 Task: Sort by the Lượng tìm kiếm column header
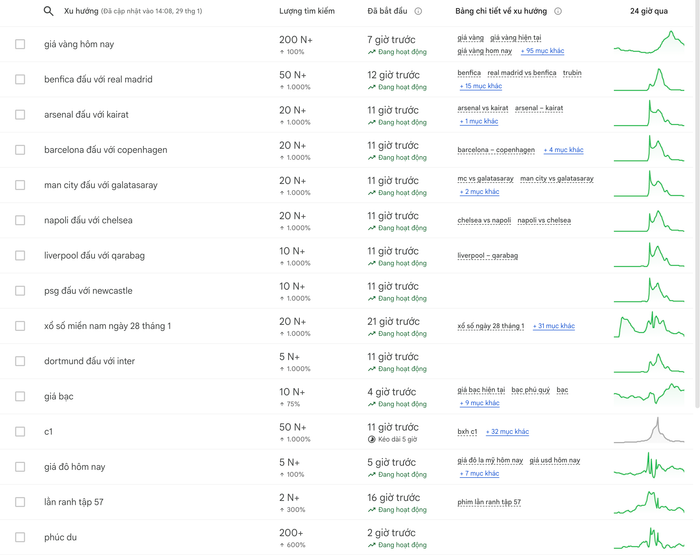point(307,11)
